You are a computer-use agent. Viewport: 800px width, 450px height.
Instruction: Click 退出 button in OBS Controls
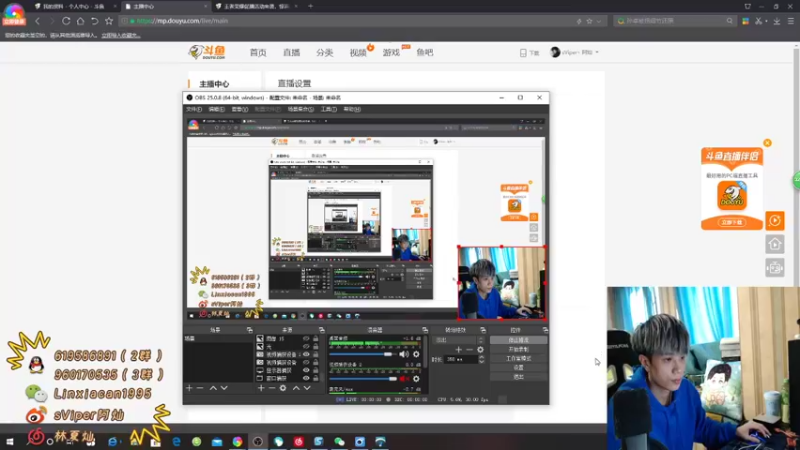coord(518,377)
